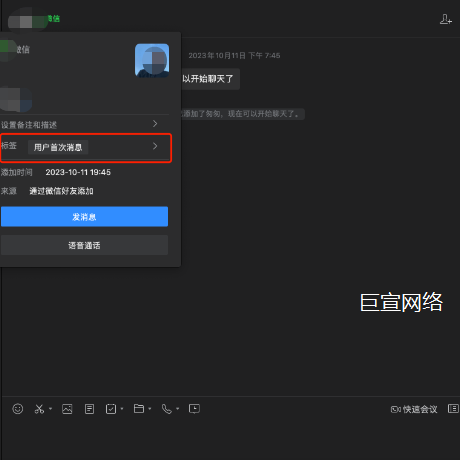Start a call with phone icon
The image size is (460, 460).
pos(166,409)
